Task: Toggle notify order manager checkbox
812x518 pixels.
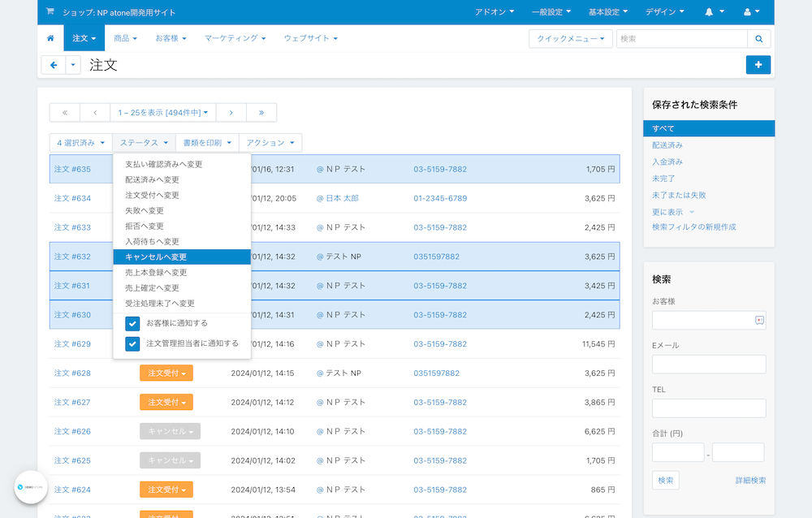Action: [x=132, y=344]
